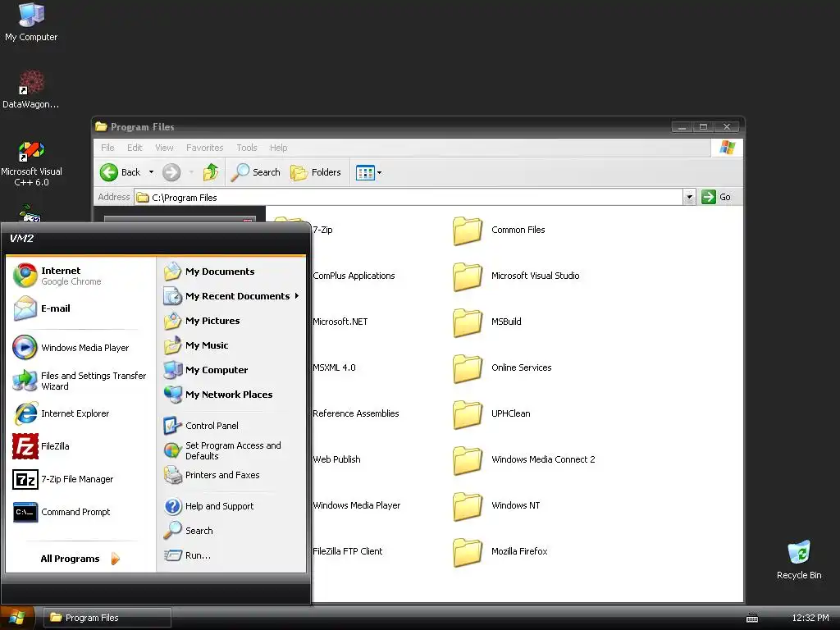Image resolution: width=840 pixels, height=630 pixels.
Task: Open the Favorites menu
Action: (x=204, y=148)
